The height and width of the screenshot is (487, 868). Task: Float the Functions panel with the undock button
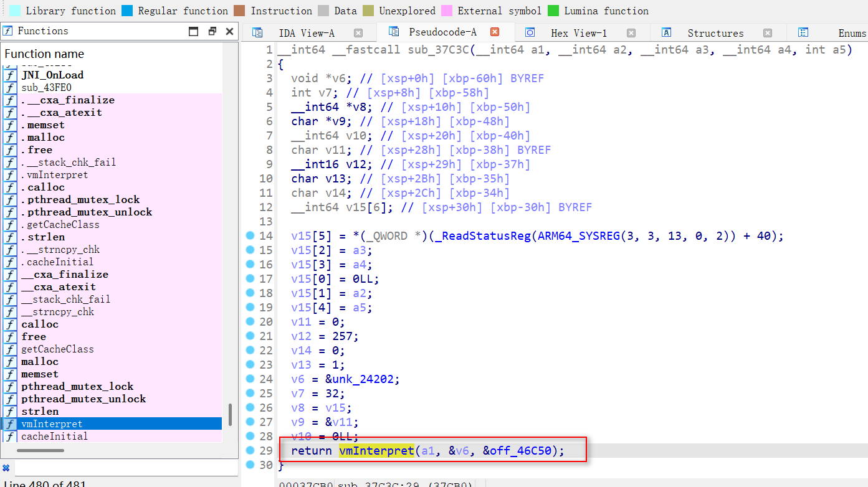point(212,31)
